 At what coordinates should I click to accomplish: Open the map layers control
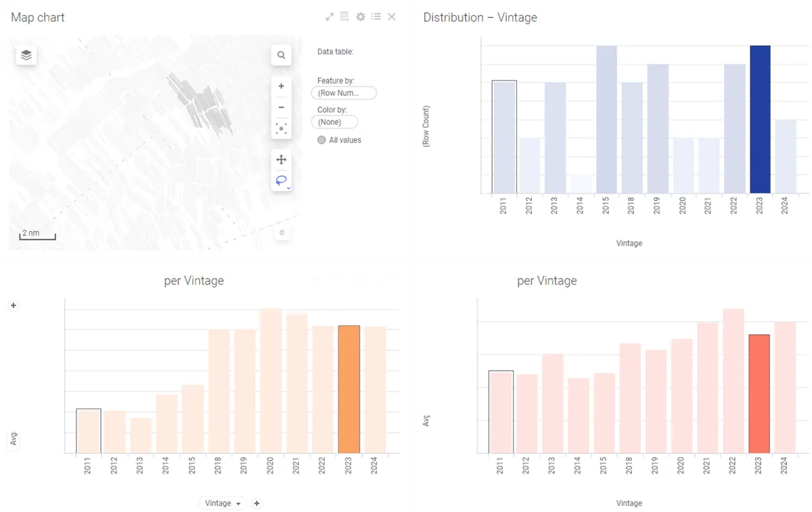(x=26, y=55)
